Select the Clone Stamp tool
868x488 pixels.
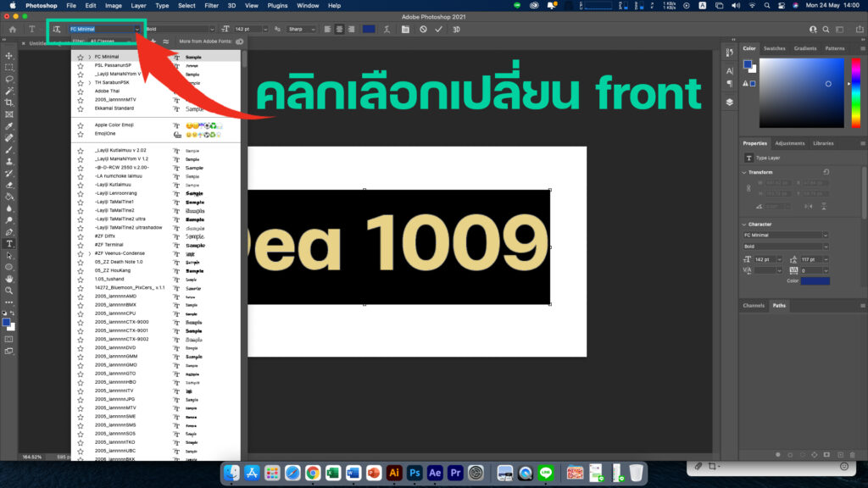9,162
